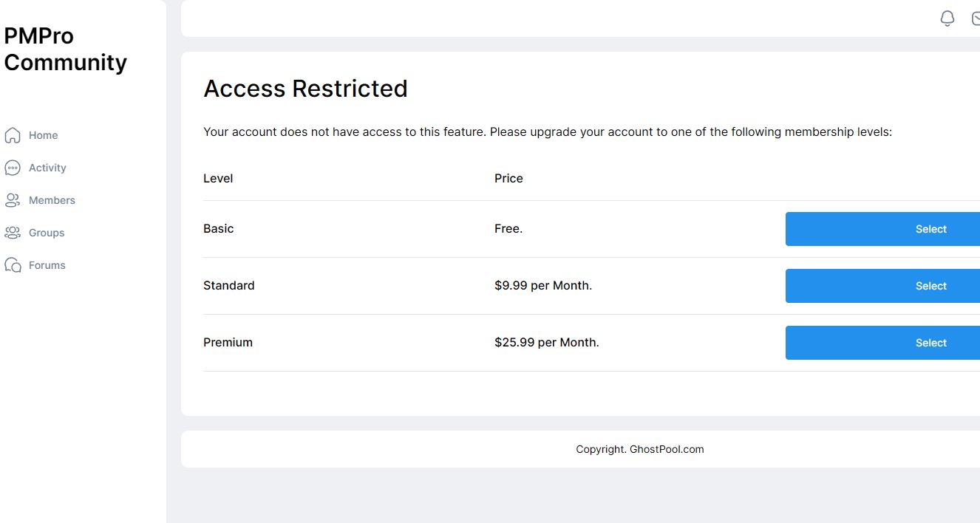
Task: Click the PMPro Community site title
Action: (65, 49)
